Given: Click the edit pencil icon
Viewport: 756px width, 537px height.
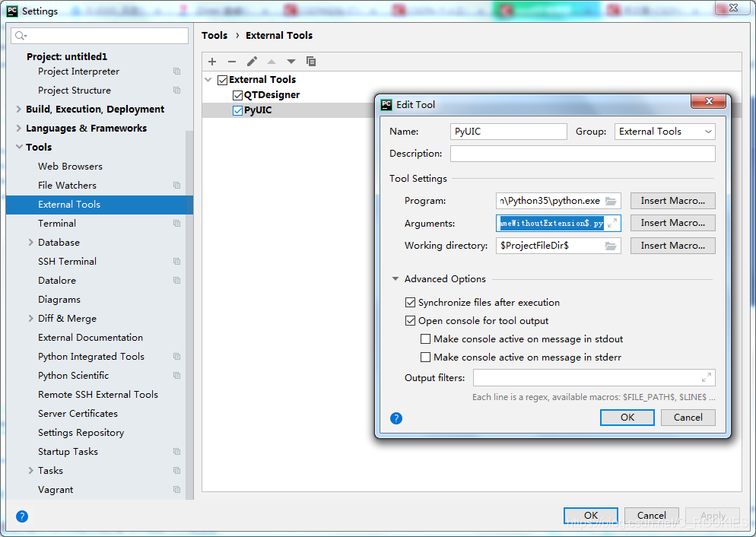Looking at the screenshot, I should [252, 62].
